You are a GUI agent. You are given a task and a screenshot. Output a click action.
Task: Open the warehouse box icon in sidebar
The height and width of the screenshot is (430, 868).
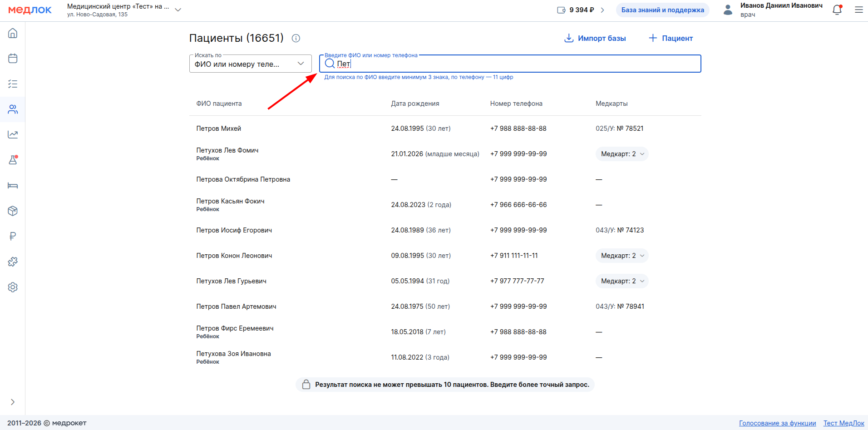[x=13, y=211]
